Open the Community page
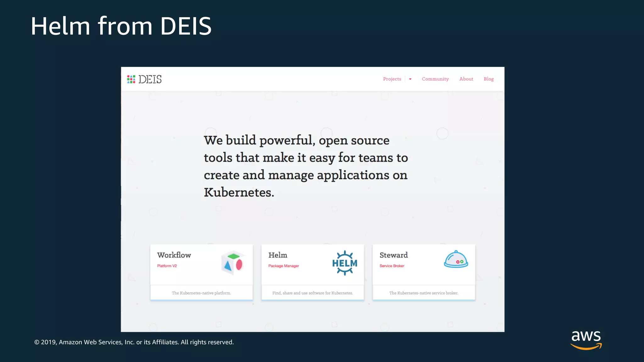 point(435,79)
